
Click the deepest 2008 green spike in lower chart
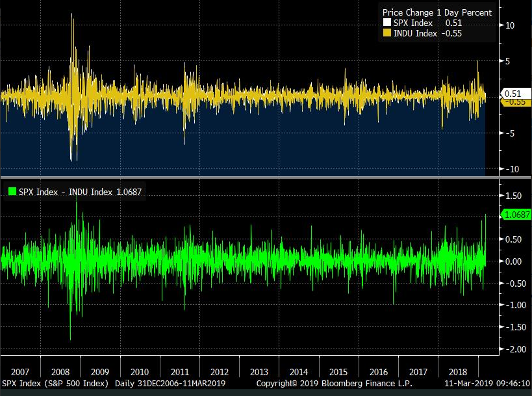(70, 300)
